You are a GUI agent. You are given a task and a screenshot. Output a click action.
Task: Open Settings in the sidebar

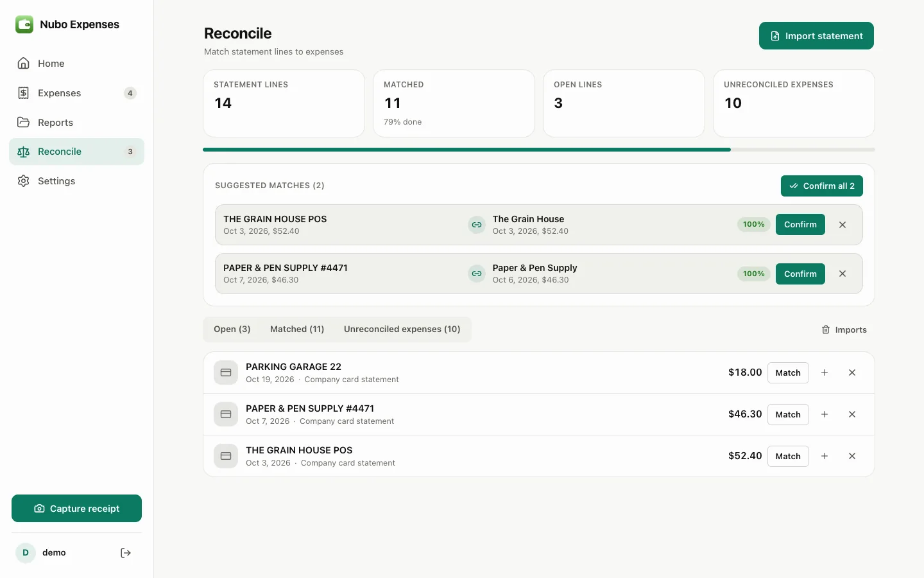(76, 181)
